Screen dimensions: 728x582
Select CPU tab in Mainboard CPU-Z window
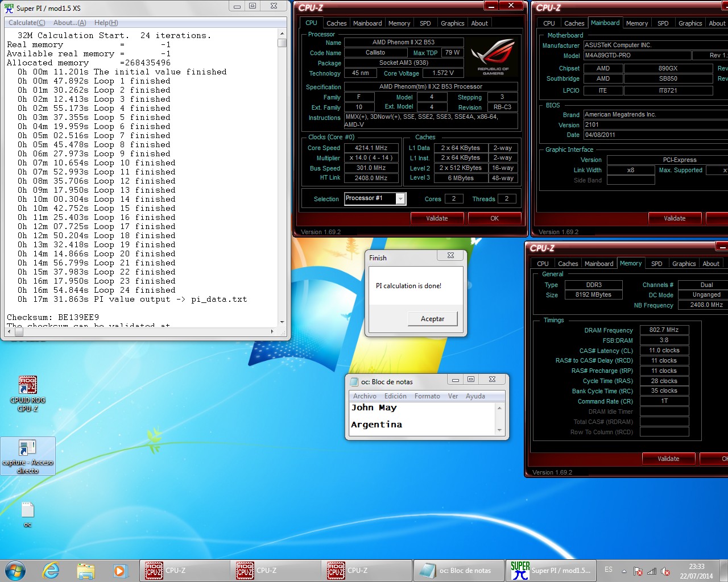pos(549,23)
